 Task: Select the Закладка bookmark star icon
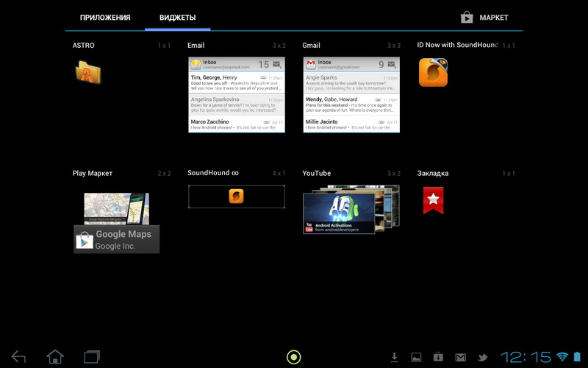click(433, 200)
